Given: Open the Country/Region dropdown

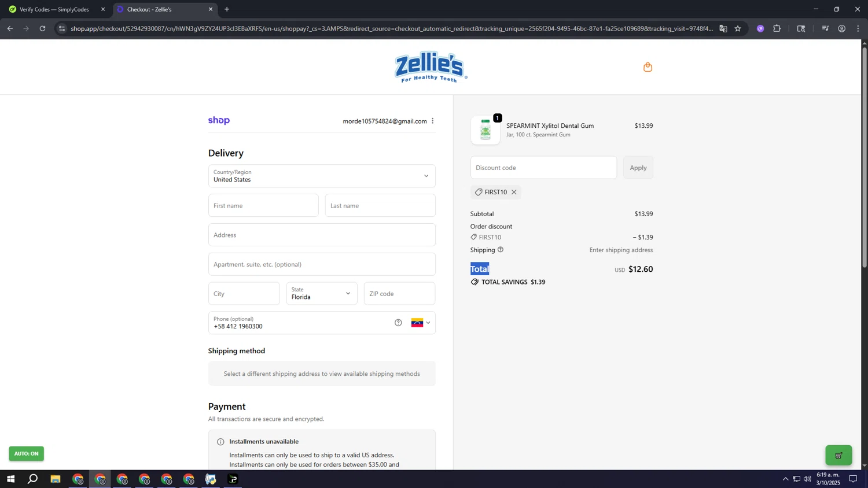Looking at the screenshot, I should [322, 176].
